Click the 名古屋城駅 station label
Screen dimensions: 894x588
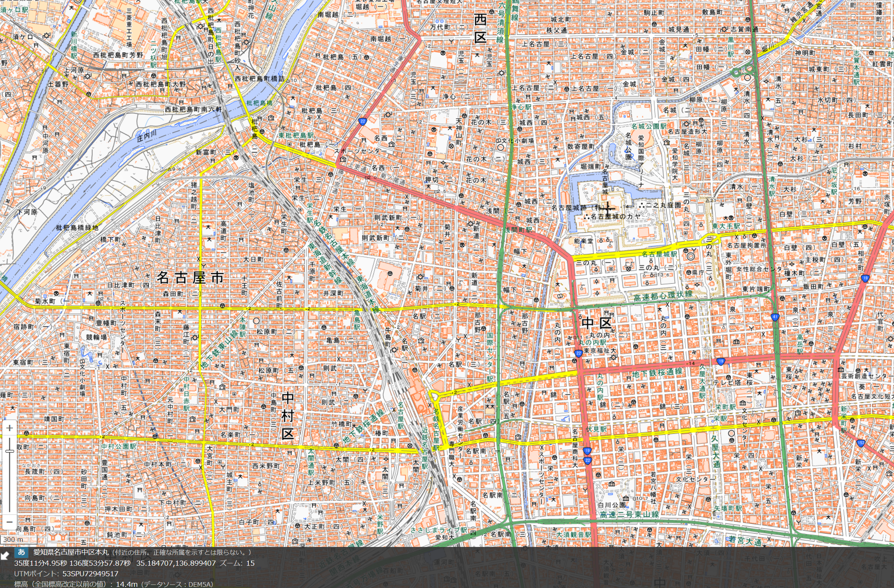click(x=659, y=254)
